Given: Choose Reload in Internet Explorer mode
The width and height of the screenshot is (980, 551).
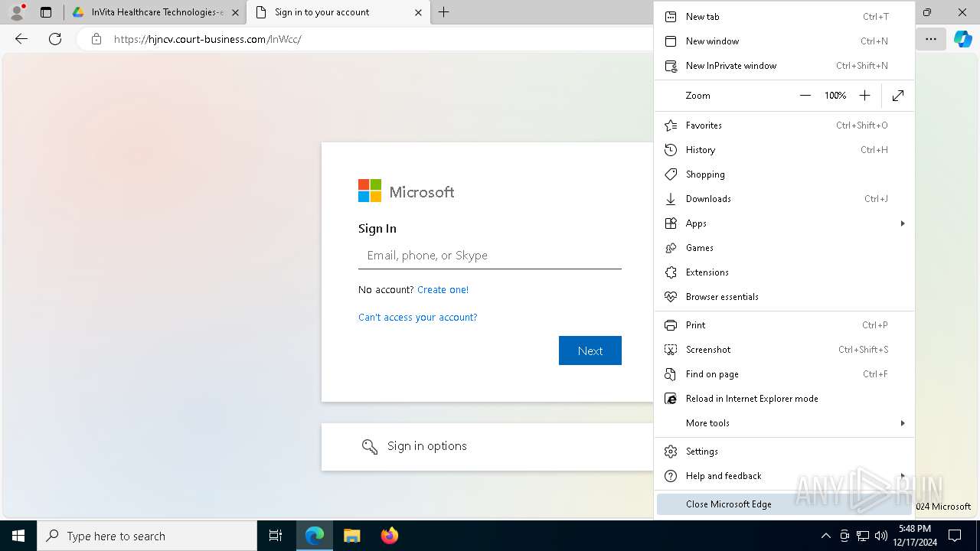Looking at the screenshot, I should pyautogui.click(x=785, y=399).
